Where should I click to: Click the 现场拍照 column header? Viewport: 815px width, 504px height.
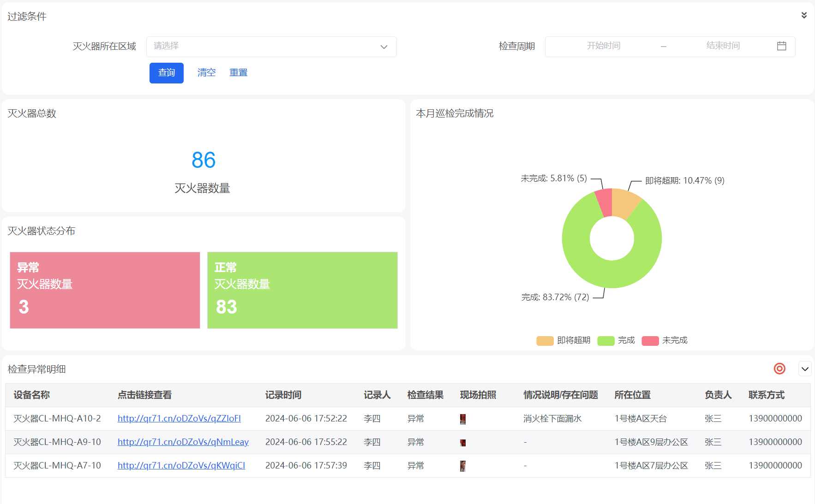pos(478,395)
